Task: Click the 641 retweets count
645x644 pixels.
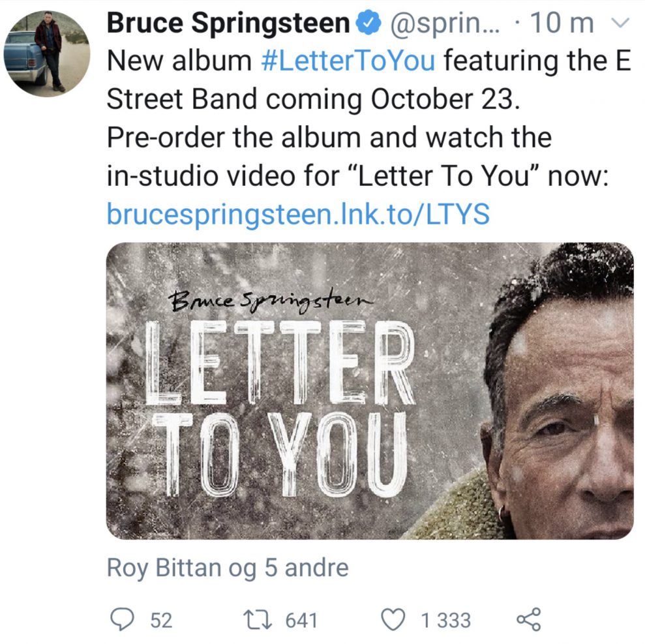Action: click(x=301, y=620)
